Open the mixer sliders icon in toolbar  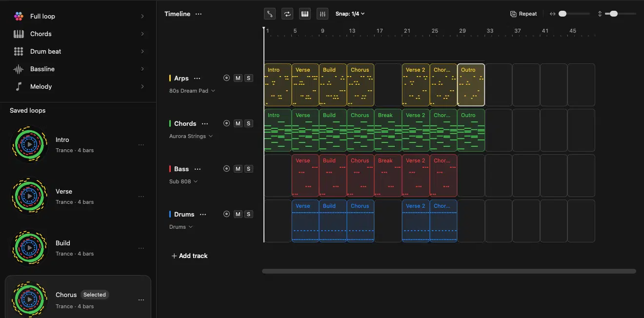pyautogui.click(x=322, y=14)
